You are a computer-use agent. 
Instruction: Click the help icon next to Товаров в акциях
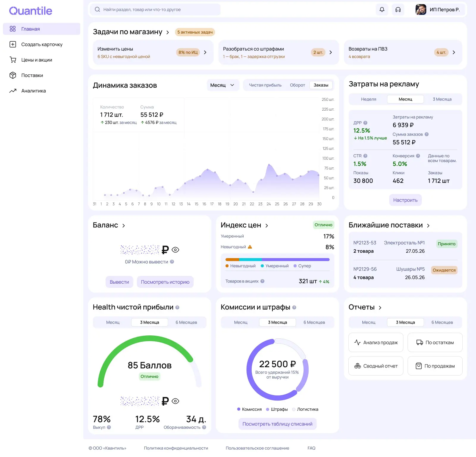[262, 281]
